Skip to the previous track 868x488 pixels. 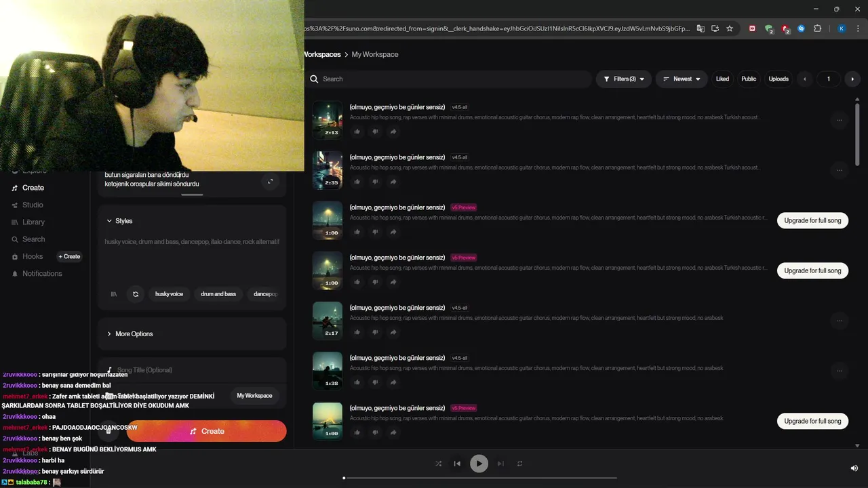point(457,464)
